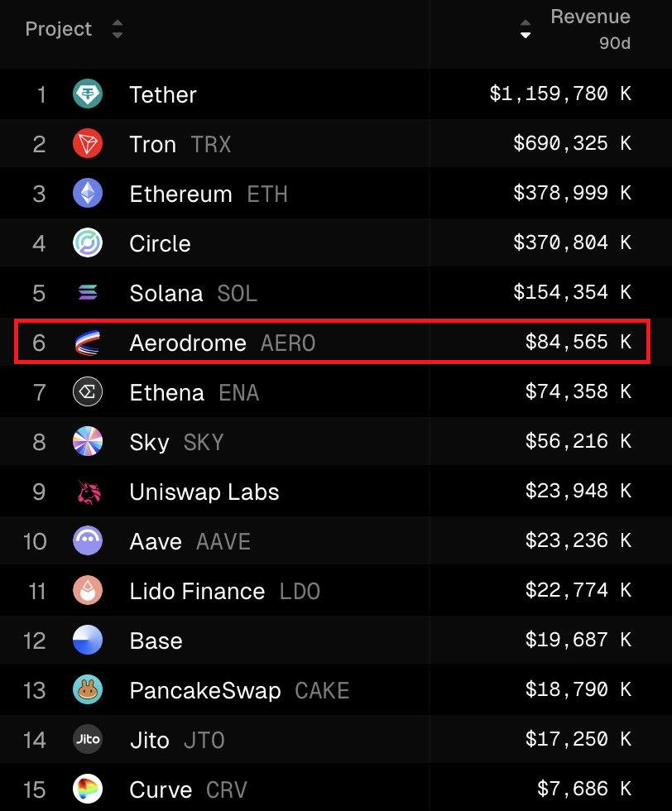This screenshot has width=672, height=811.
Task: Click the Circle logo icon
Action: pos(88,243)
